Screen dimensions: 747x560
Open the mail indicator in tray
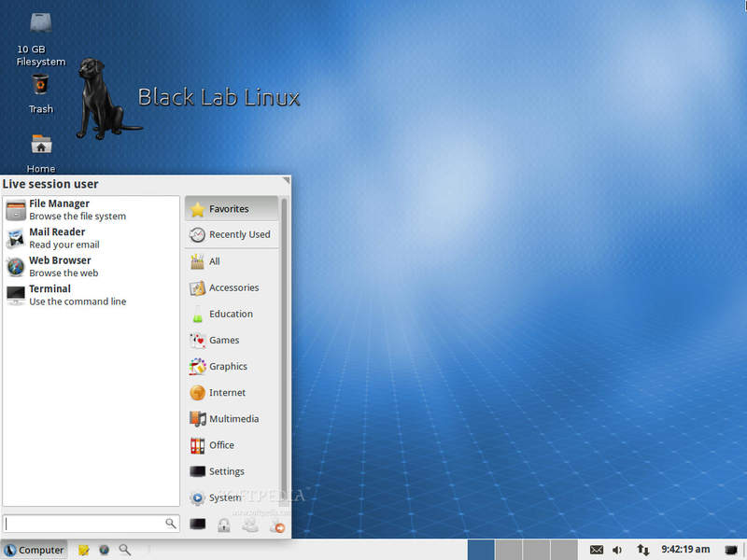[597, 550]
